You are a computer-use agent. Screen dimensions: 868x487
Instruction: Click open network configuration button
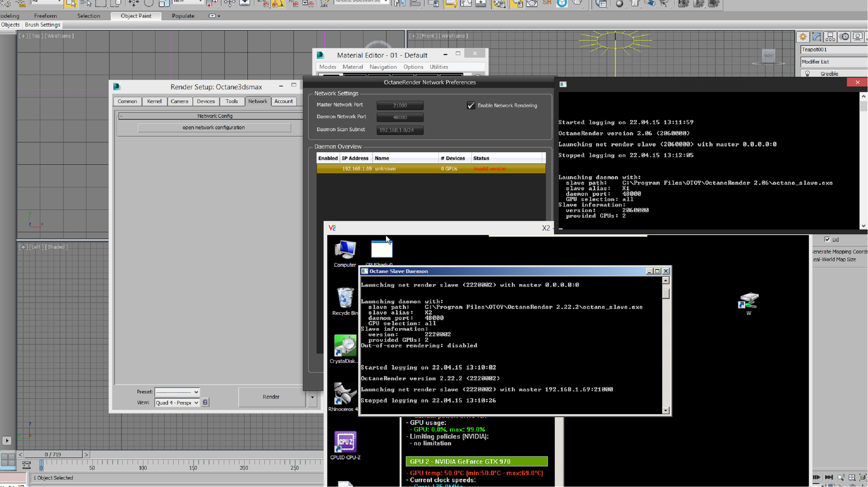[x=214, y=127]
